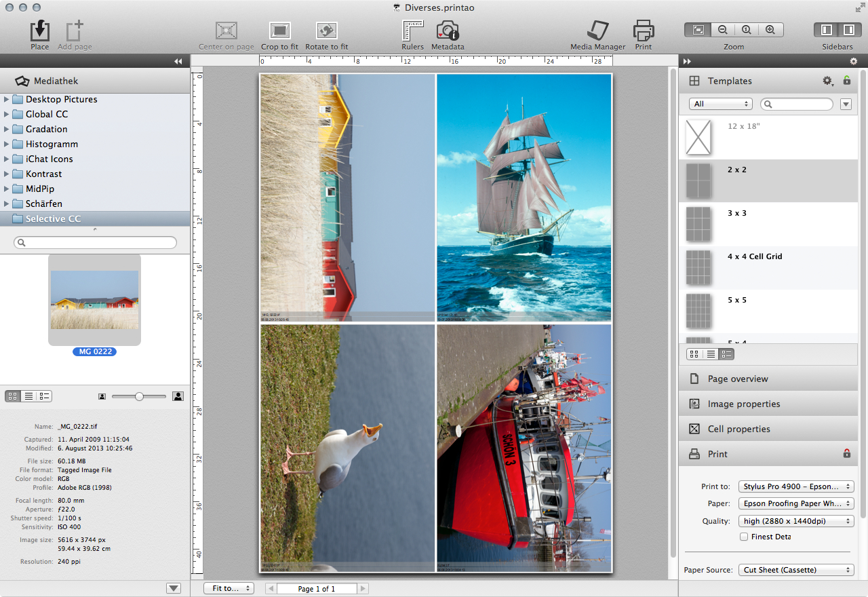Click the large thumbnail size icon
The width and height of the screenshot is (868, 597).
178,396
